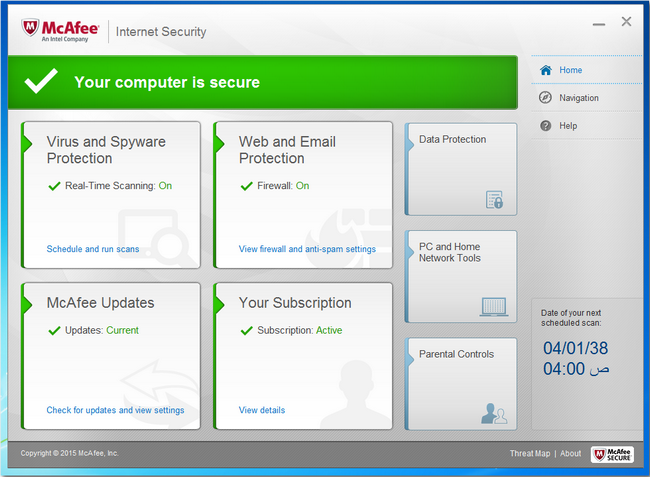Image resolution: width=650 pixels, height=477 pixels.
Task: Open View firewall and anti-spam settings
Action: click(x=307, y=249)
